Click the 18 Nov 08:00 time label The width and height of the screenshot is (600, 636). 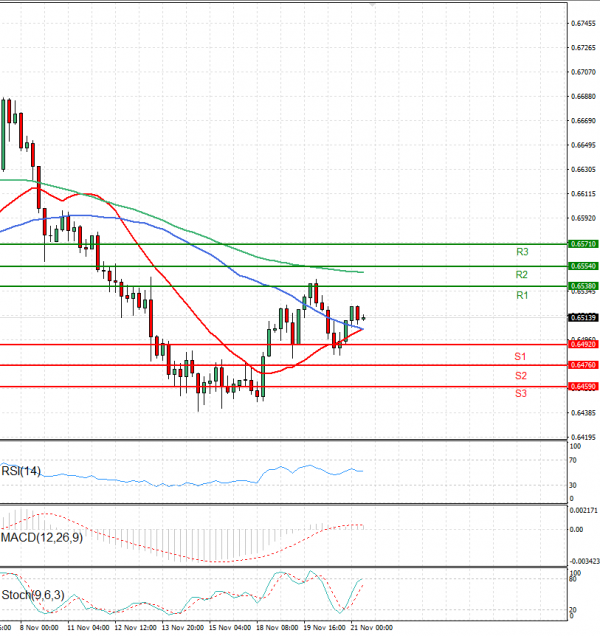(276, 630)
